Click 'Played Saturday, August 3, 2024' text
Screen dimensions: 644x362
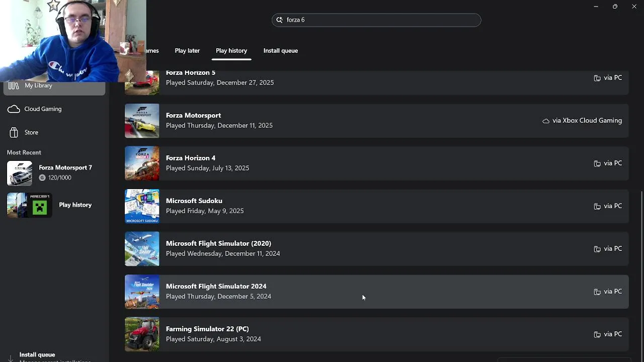tap(213, 339)
